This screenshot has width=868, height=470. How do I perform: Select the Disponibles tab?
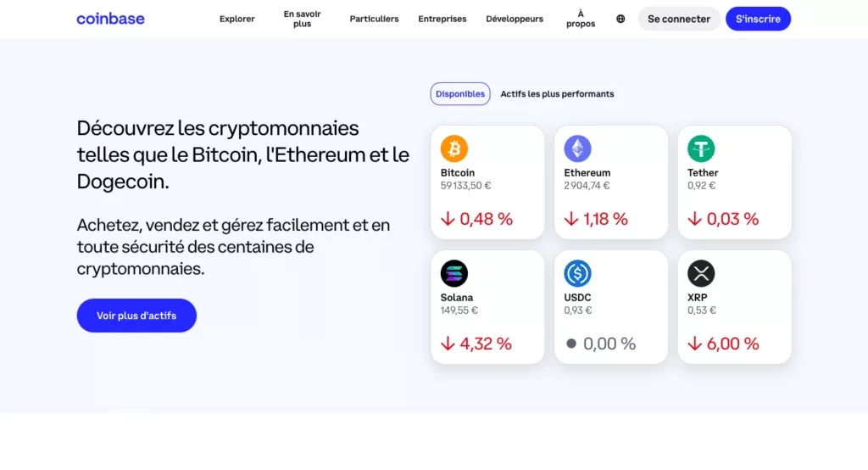(460, 94)
